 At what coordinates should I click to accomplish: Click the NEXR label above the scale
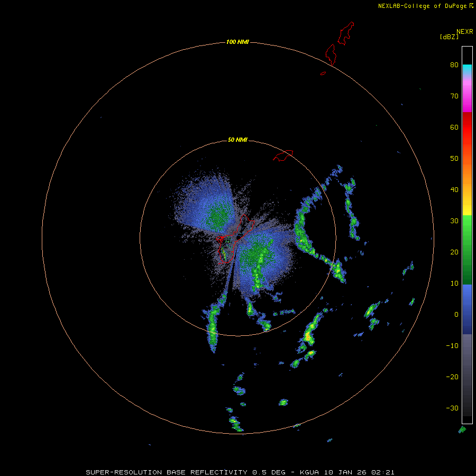point(465,32)
